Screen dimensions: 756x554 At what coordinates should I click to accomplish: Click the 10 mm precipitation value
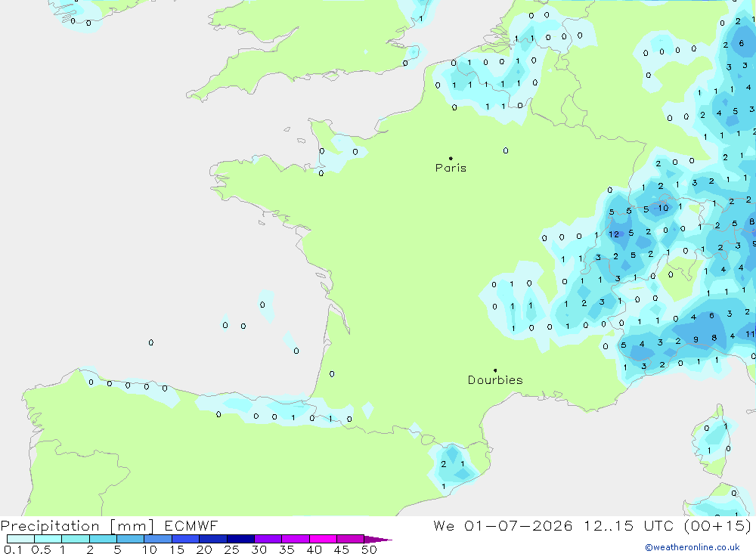[x=664, y=208]
